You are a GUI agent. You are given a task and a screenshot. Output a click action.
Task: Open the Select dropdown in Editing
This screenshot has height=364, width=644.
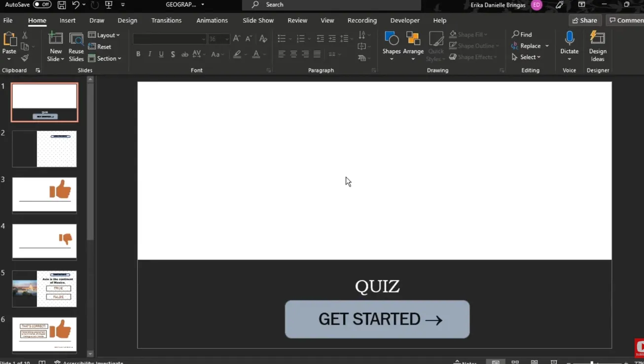pos(527,57)
